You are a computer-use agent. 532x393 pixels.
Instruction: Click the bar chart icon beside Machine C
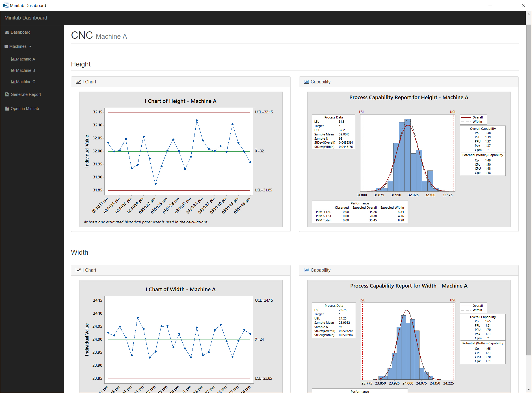tap(13, 82)
